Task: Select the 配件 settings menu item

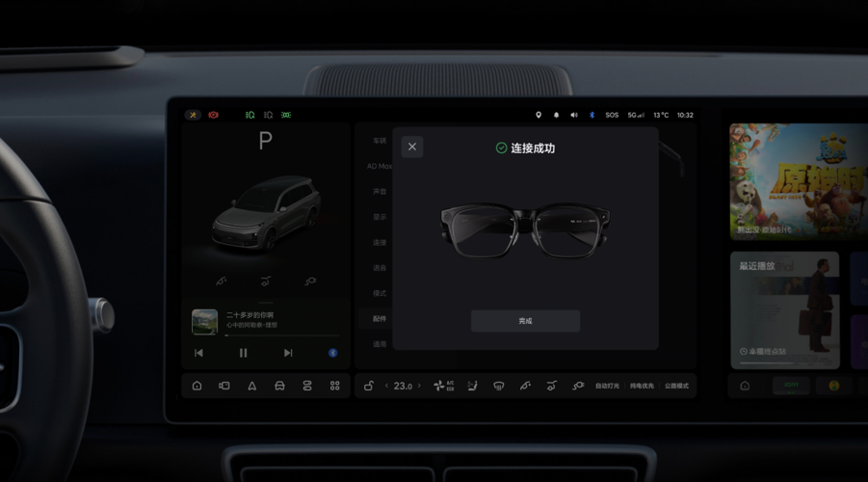Action: tap(380, 318)
